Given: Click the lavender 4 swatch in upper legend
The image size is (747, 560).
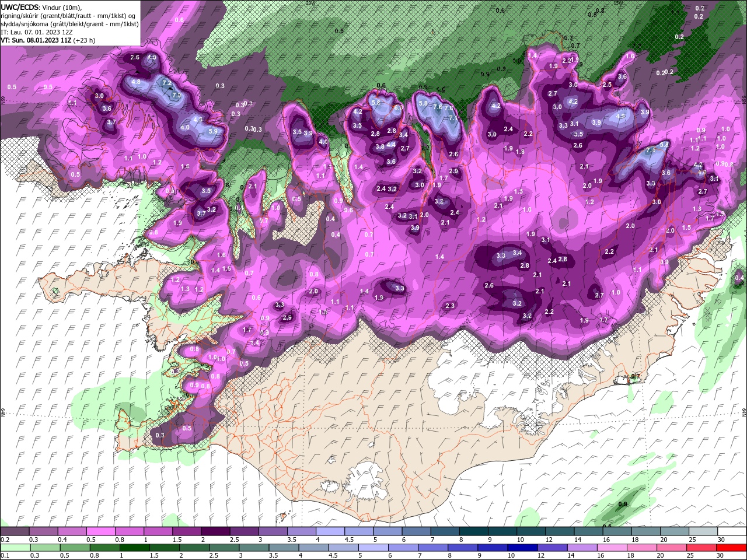Looking at the screenshot, I should click(x=330, y=531).
